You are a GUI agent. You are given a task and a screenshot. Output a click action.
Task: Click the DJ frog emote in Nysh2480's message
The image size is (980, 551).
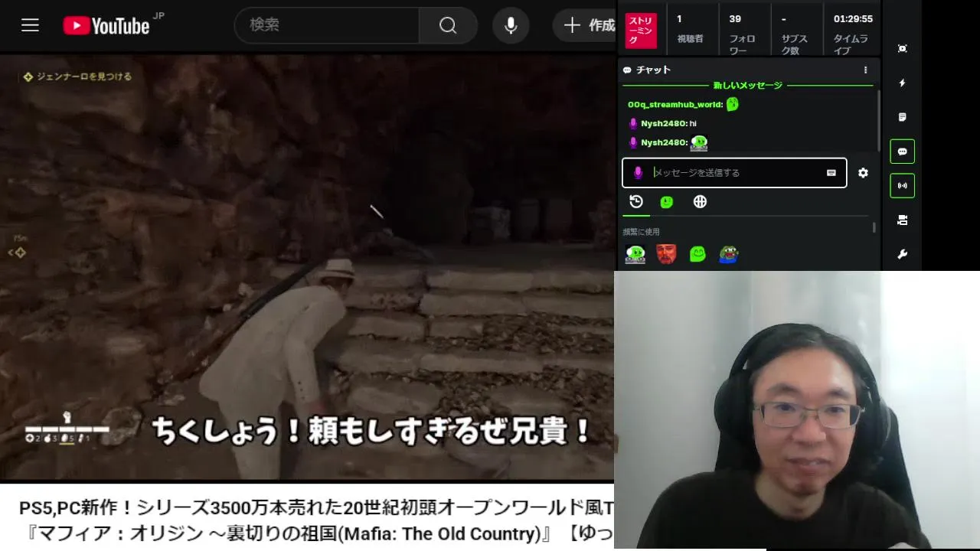click(698, 142)
